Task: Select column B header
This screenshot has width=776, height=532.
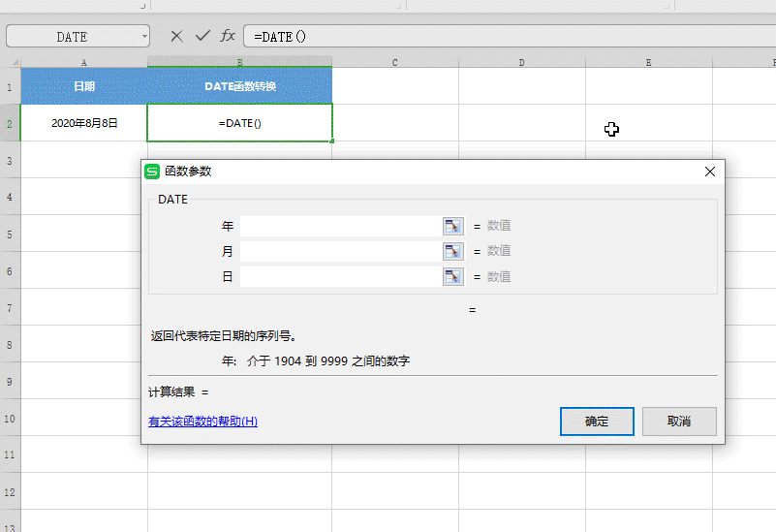Action: point(240,62)
